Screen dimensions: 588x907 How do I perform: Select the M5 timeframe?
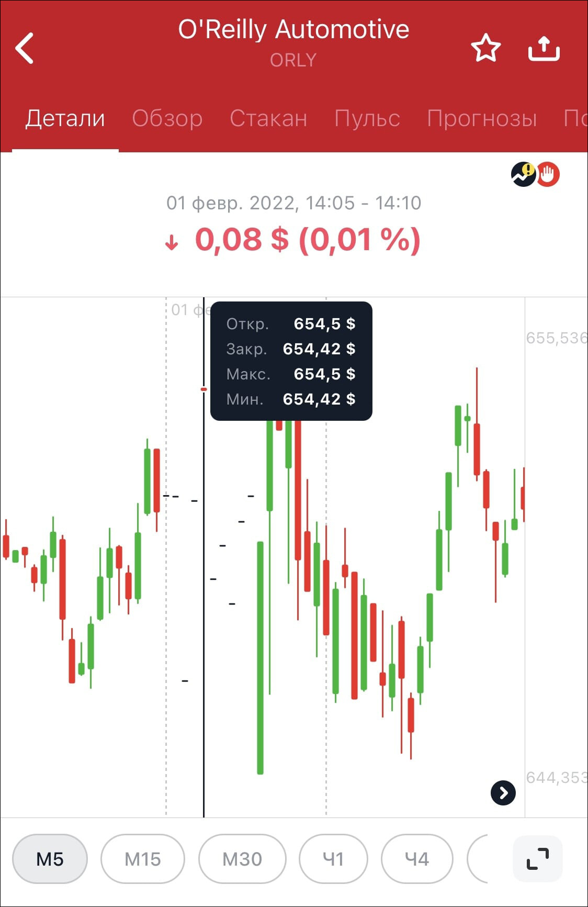50,859
